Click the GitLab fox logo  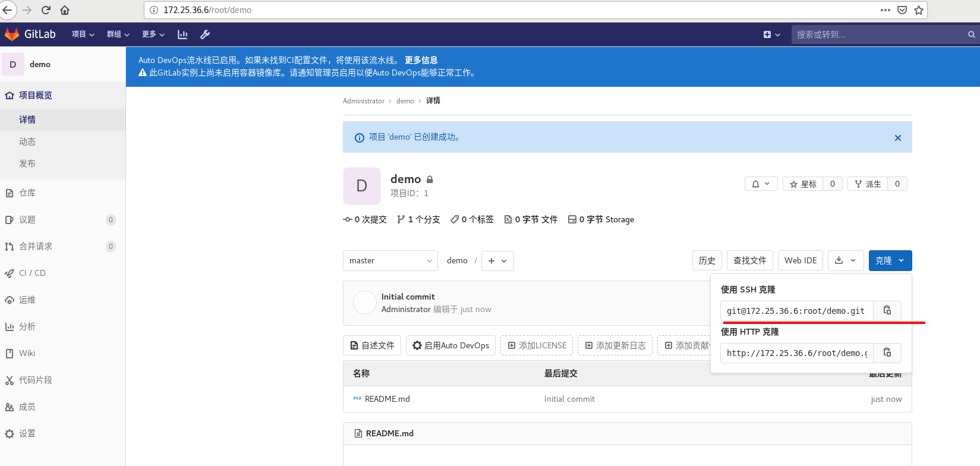coord(12,34)
